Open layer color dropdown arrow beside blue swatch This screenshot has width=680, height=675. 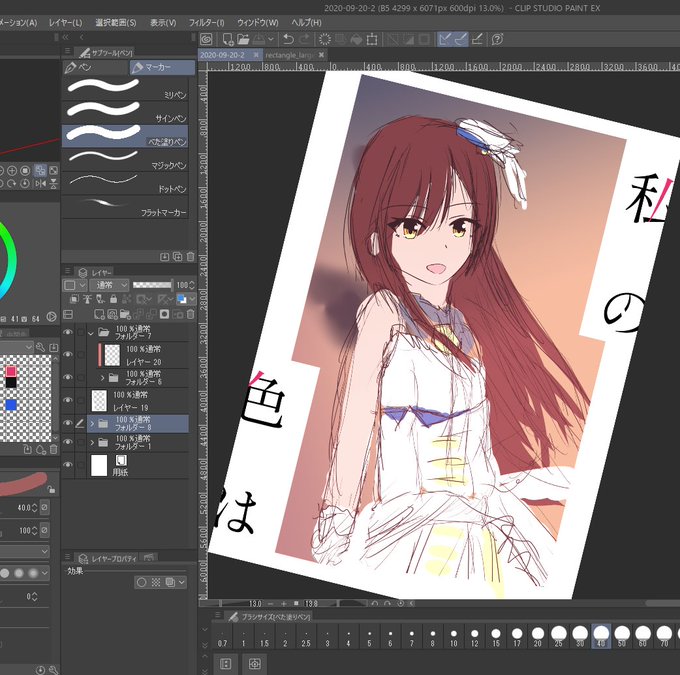coord(192,299)
